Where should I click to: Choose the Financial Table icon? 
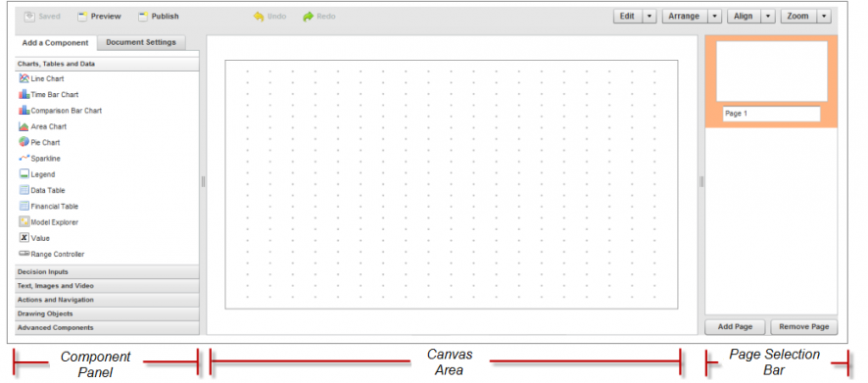point(24,207)
